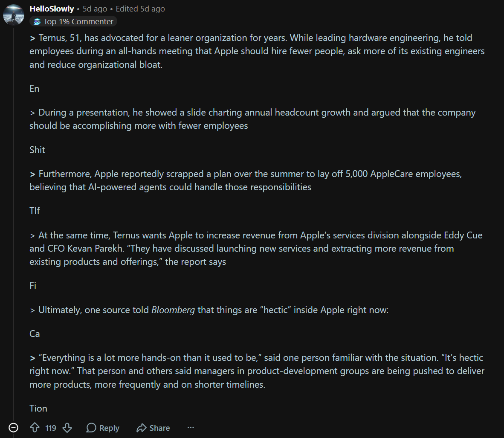Viewport: 504px width, 438px height.
Task: Click the quote about 5,000 AppleCare employees
Action: (246, 180)
